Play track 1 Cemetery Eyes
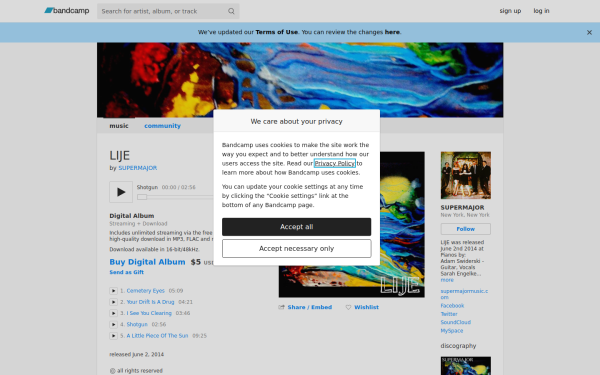Screen dimensions: 600x375 (x=113, y=291)
